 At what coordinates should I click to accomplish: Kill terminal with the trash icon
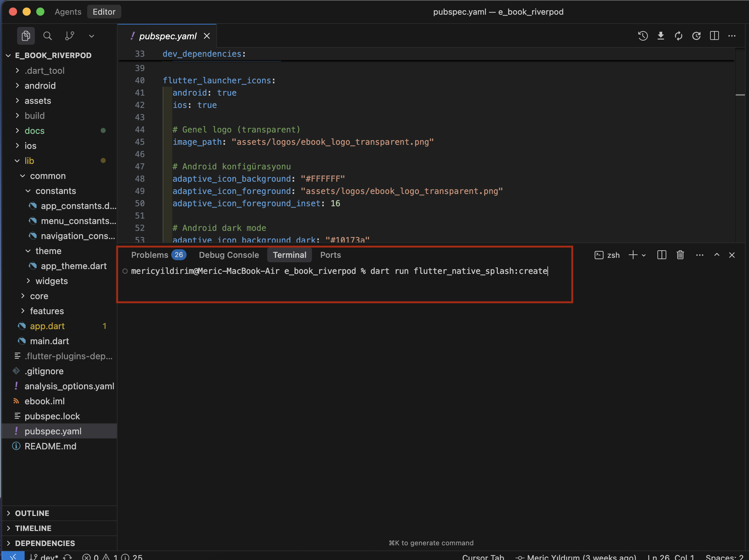click(680, 255)
